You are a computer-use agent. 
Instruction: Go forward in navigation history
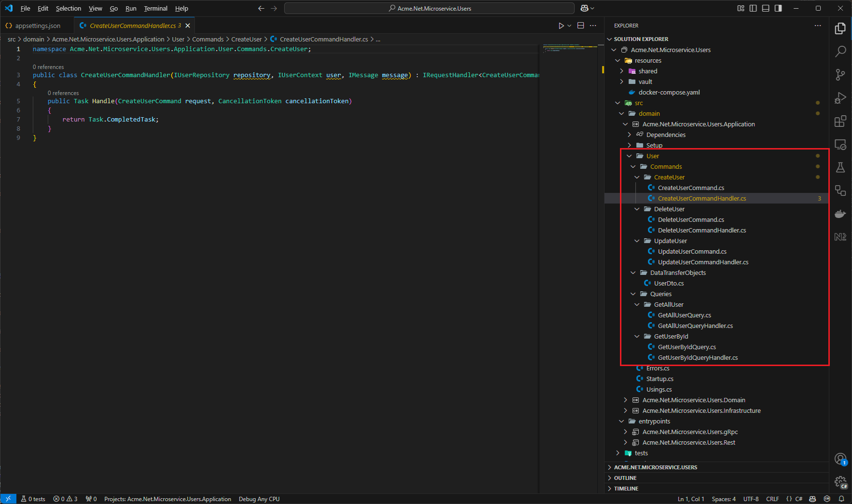274,8
